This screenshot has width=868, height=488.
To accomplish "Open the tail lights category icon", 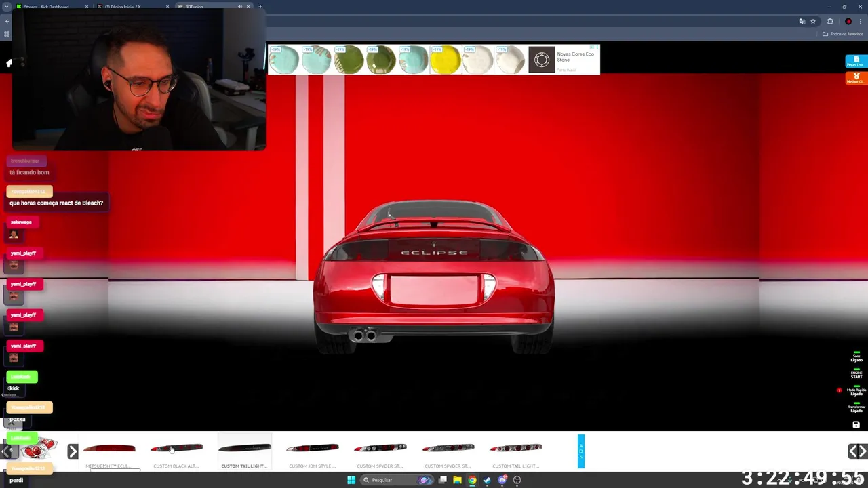I will [x=39, y=449].
